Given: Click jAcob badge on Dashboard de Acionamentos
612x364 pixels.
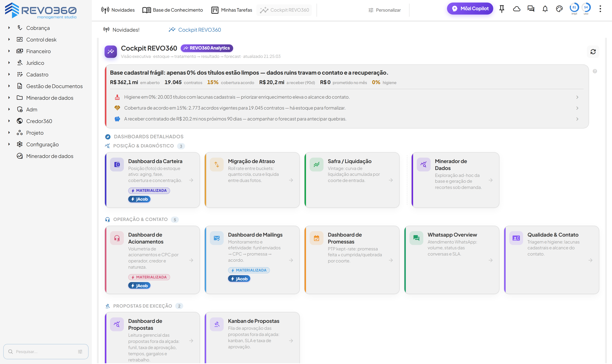Looking at the screenshot, I should pos(140,286).
